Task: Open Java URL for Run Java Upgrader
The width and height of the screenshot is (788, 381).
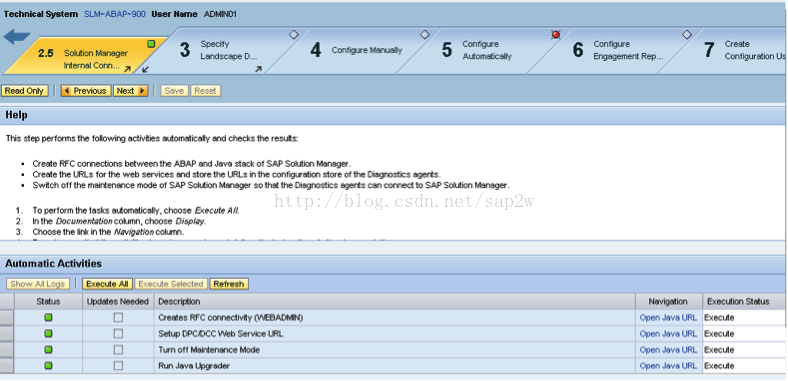Action: coord(668,366)
